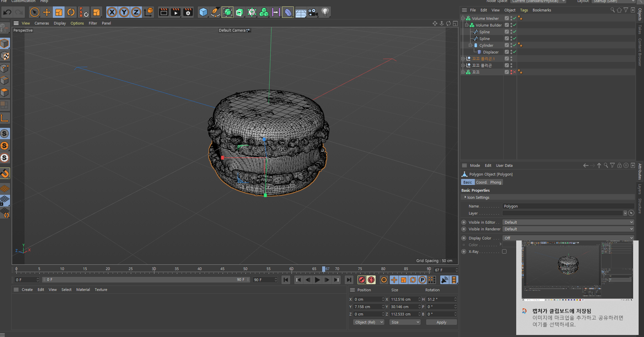Switch to Polygons mode
Screen dimensions: 644x337
pos(5,92)
